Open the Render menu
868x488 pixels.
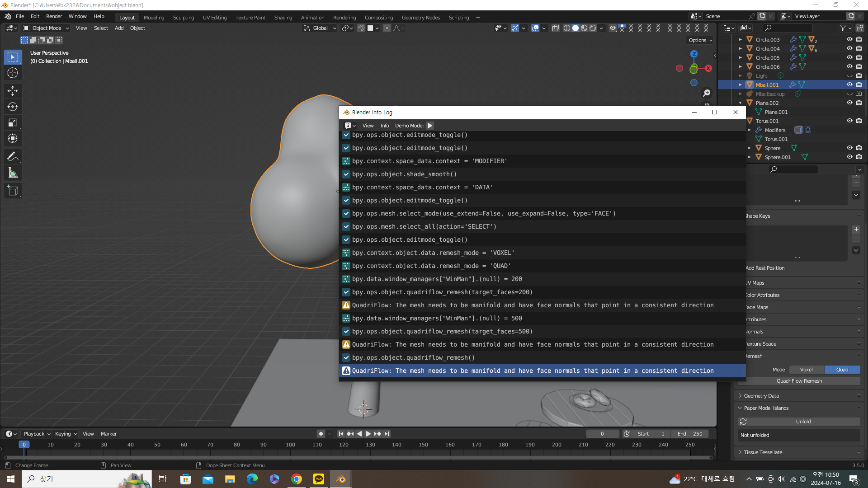click(x=54, y=16)
